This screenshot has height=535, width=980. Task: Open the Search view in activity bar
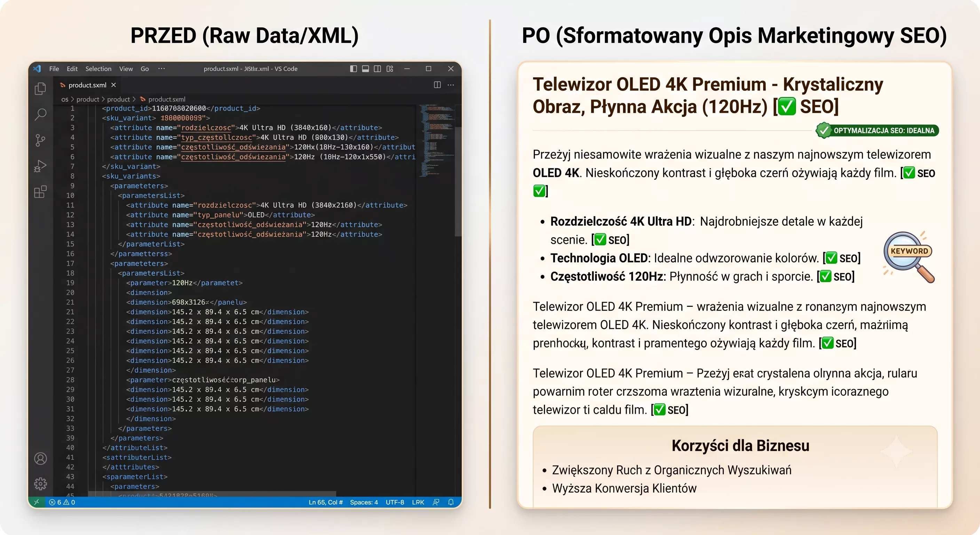click(40, 114)
